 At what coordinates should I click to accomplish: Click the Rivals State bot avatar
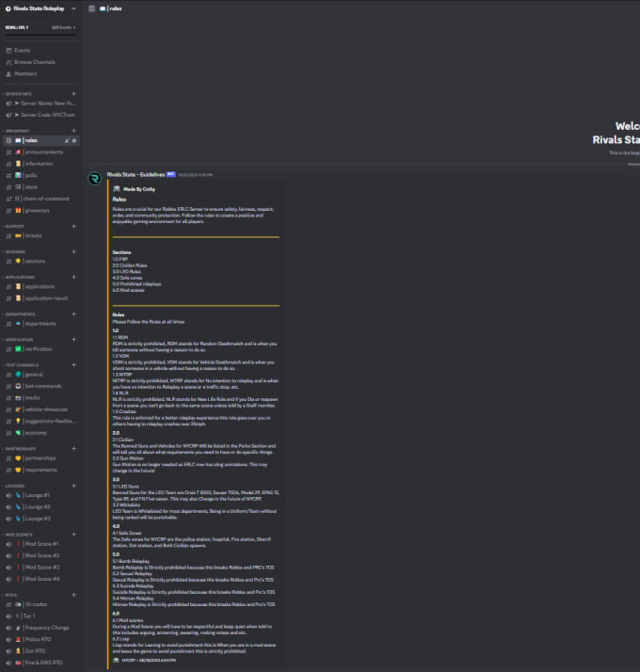[x=95, y=178]
